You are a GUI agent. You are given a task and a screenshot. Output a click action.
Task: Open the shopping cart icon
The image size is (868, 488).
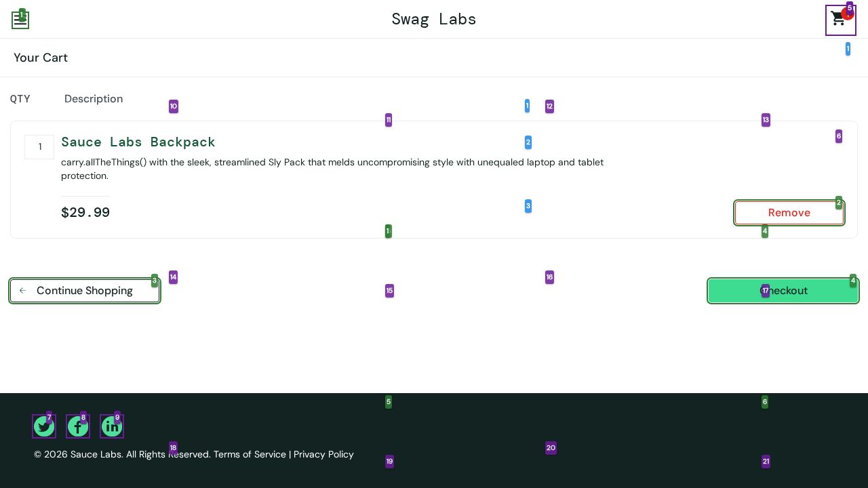click(x=839, y=20)
